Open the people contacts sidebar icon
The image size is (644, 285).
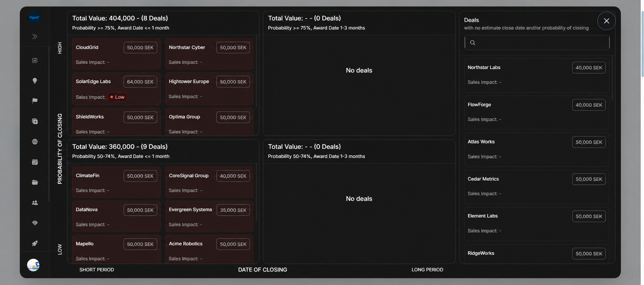pos(35,203)
